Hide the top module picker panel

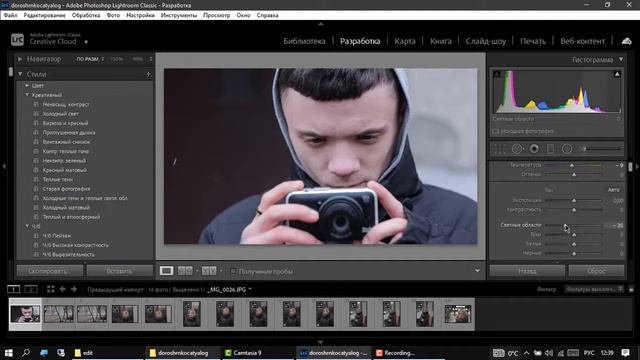pos(320,24)
